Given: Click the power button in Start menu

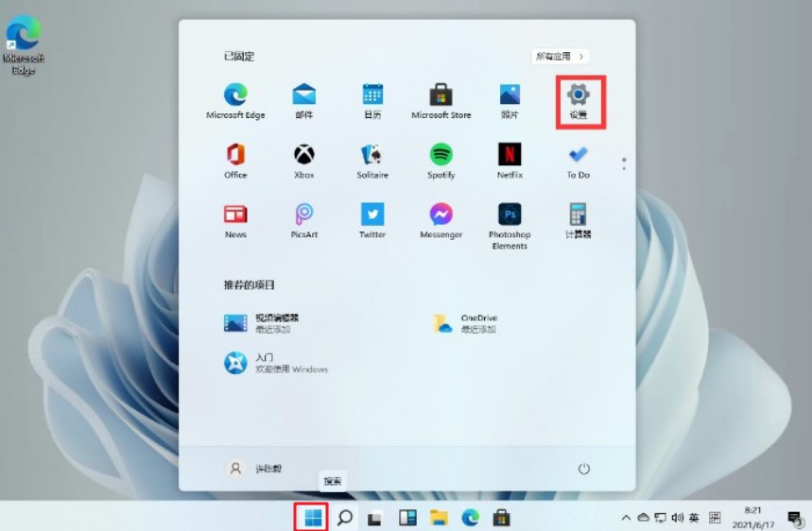Looking at the screenshot, I should (583, 469).
